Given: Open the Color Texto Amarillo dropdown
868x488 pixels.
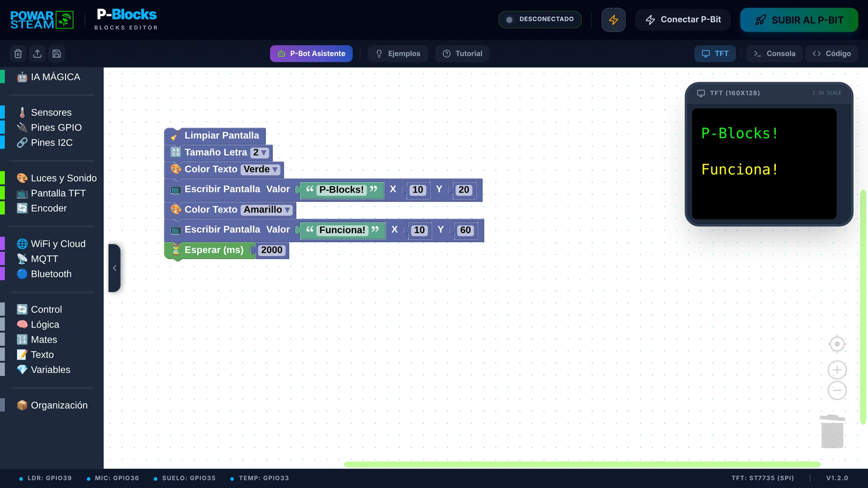Looking at the screenshot, I should pos(266,210).
